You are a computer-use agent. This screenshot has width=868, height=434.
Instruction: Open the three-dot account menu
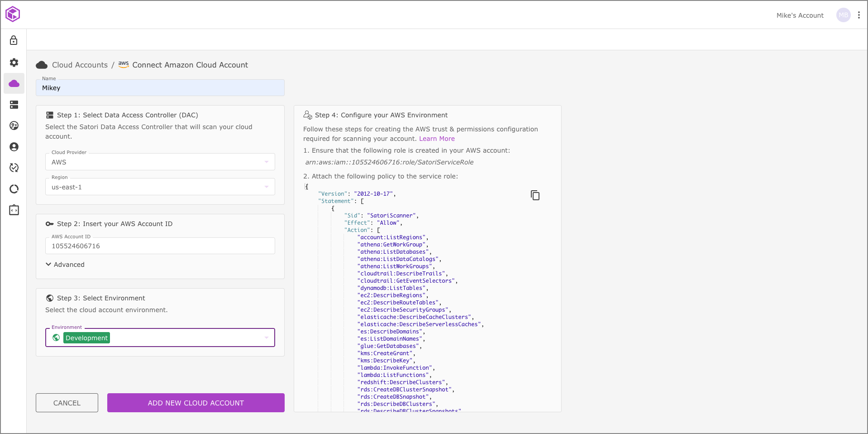(858, 15)
